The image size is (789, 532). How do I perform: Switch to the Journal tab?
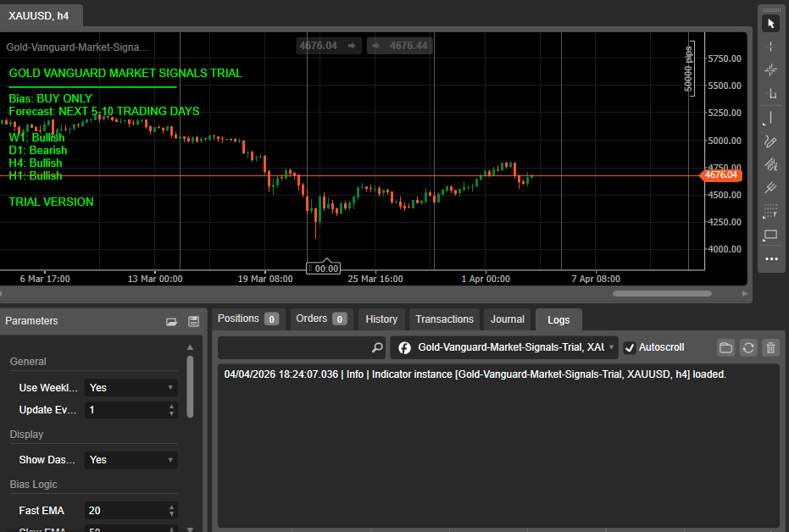click(507, 319)
